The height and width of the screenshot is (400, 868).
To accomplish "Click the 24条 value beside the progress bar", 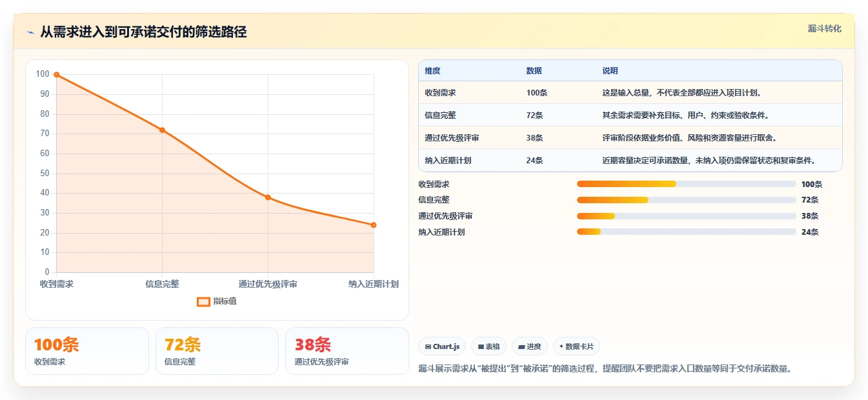I will point(810,232).
